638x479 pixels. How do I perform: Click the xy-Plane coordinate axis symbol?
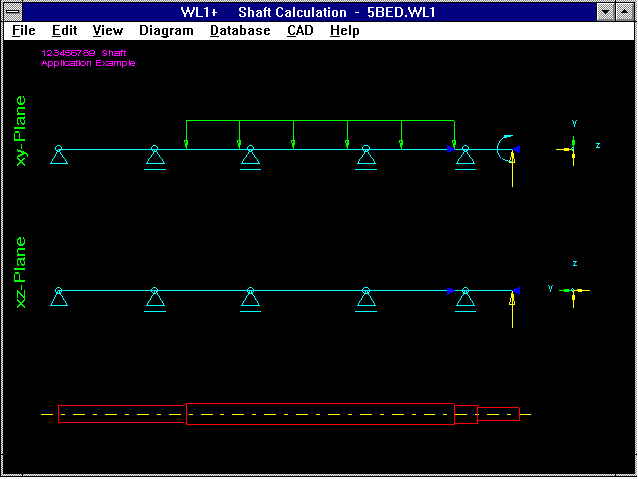(573, 149)
